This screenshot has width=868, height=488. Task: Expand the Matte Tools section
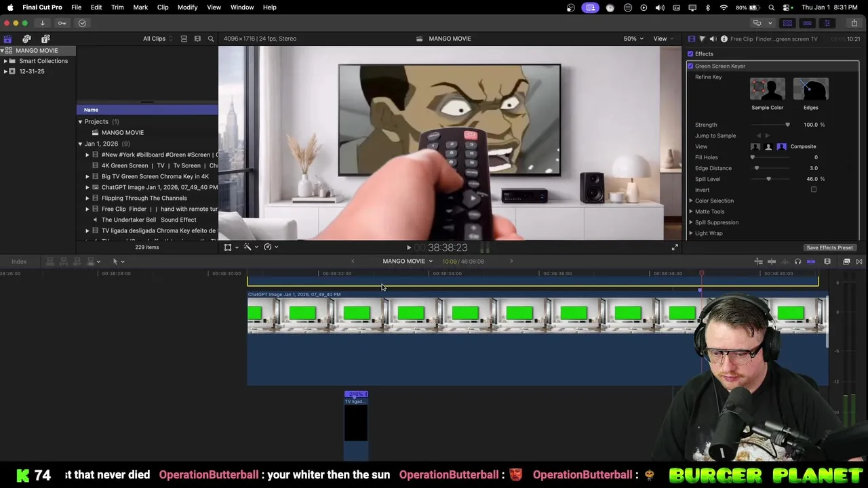691,211
